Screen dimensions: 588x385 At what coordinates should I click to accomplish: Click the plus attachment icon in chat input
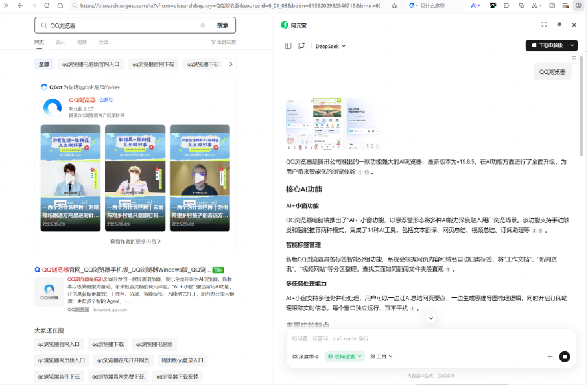click(x=550, y=356)
